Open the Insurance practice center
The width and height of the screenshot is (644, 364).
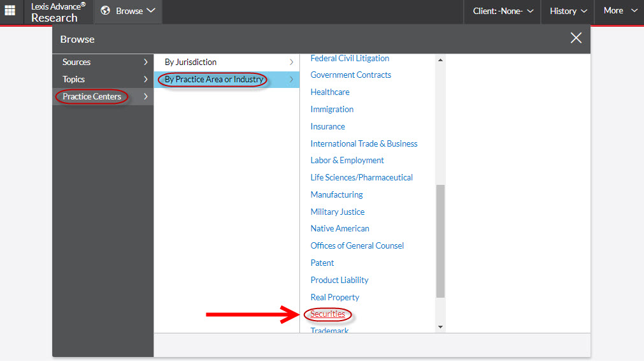click(x=328, y=126)
